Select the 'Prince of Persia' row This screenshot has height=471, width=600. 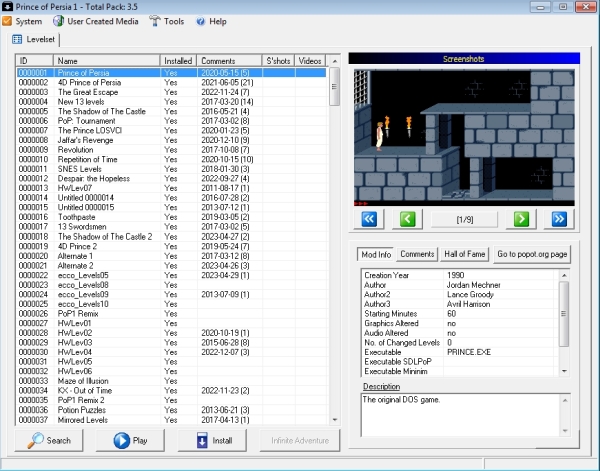point(171,73)
